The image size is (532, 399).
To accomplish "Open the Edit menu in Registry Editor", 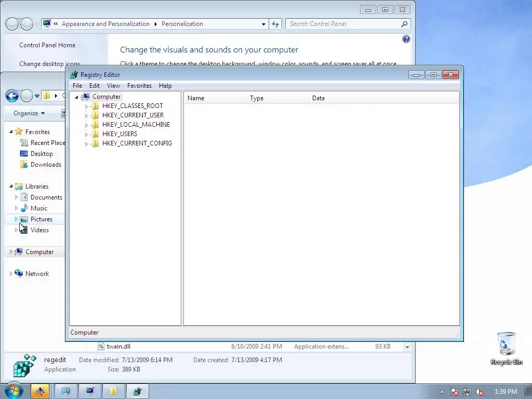I will tap(95, 86).
